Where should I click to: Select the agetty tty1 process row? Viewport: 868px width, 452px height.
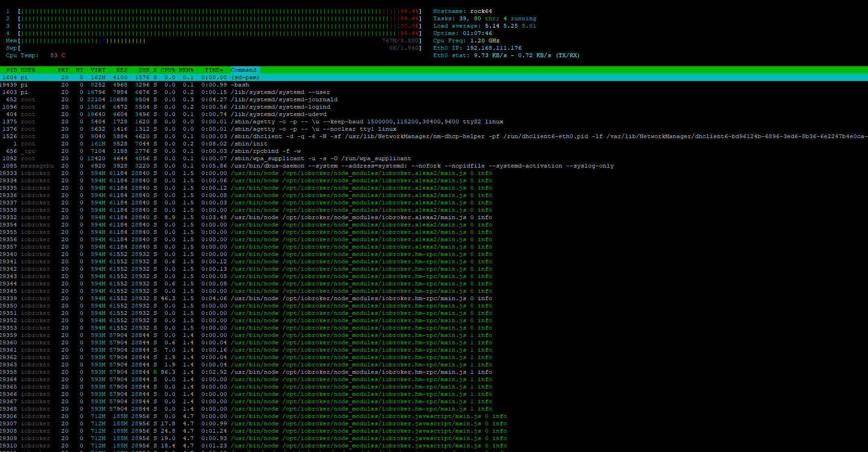(434, 129)
